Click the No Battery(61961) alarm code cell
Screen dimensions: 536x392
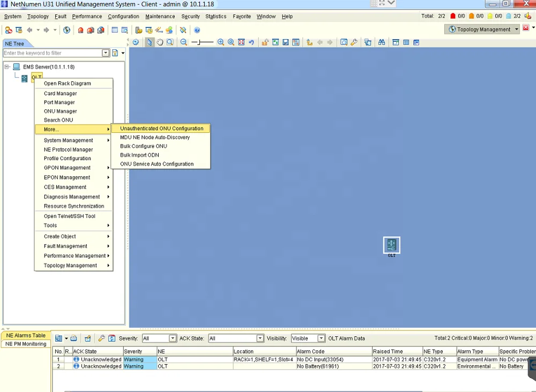click(x=334, y=366)
